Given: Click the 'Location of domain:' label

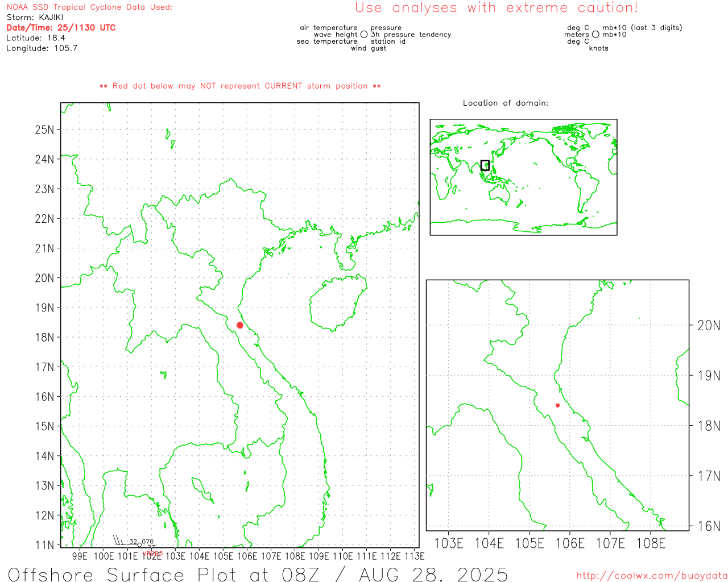Looking at the screenshot, I should (x=506, y=103).
